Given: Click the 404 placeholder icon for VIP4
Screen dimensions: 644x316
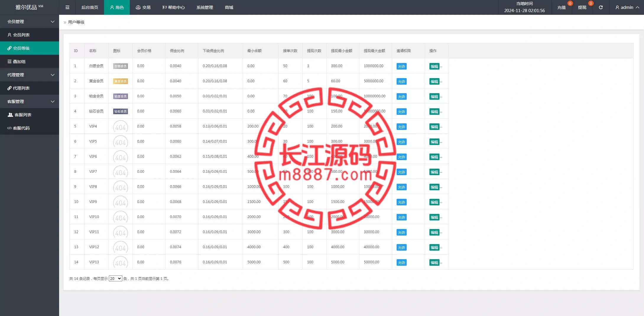Looking at the screenshot, I should (x=121, y=126).
